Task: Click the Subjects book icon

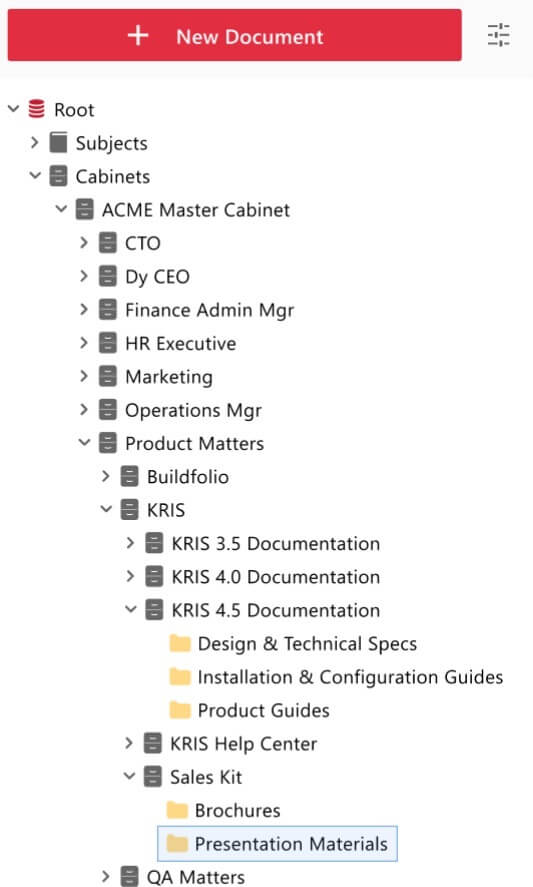Action: tap(58, 143)
